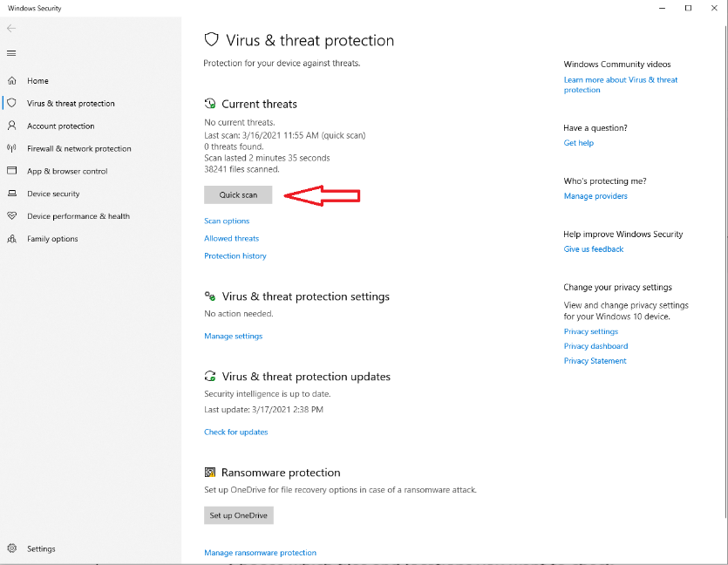728x565 pixels.
Task: View Protection history
Action: pos(235,255)
